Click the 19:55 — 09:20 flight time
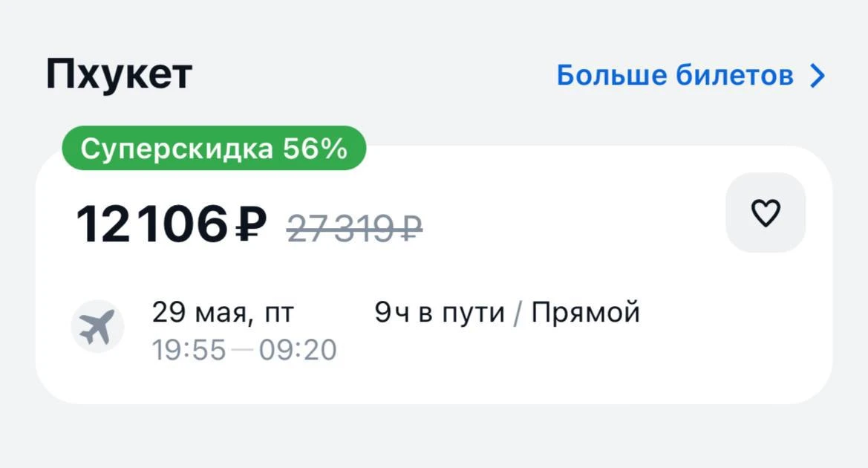 244,350
